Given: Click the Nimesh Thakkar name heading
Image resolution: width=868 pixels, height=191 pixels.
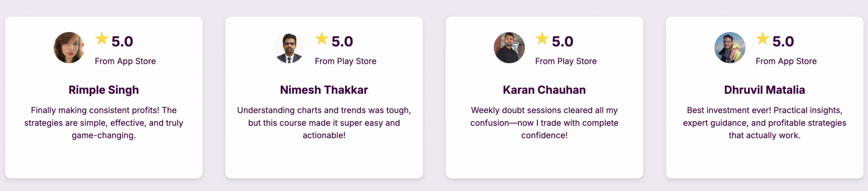Looking at the screenshot, I should [324, 90].
